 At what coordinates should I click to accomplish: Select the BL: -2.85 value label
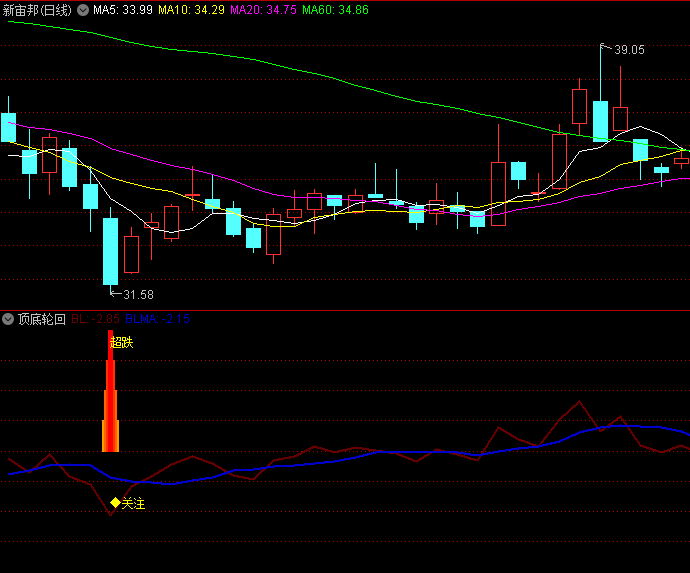coord(95,319)
